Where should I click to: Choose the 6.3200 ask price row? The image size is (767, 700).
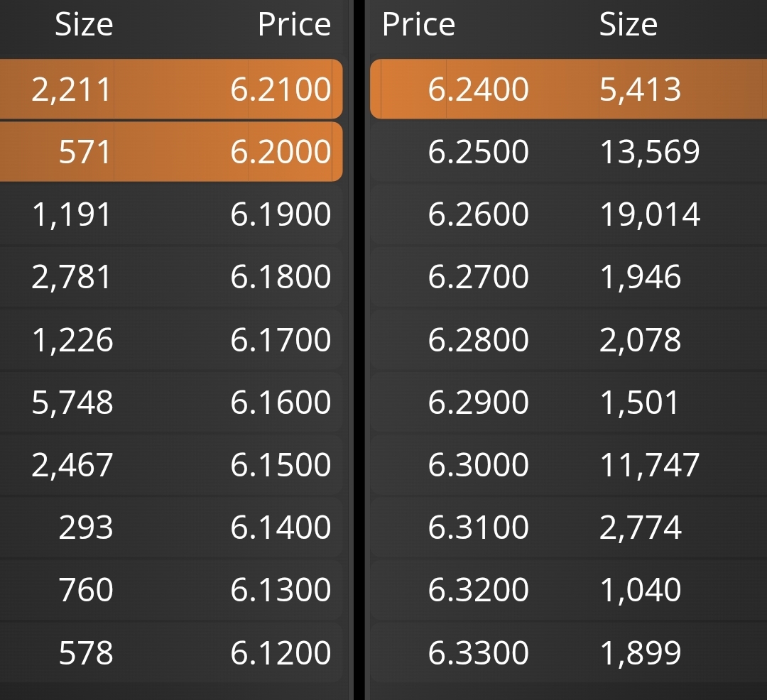[x=568, y=589]
